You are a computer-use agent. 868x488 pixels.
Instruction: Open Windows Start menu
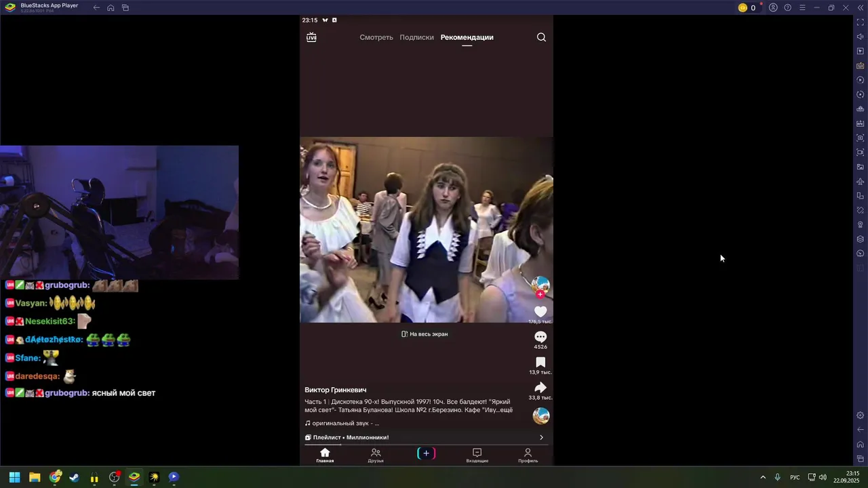14,477
